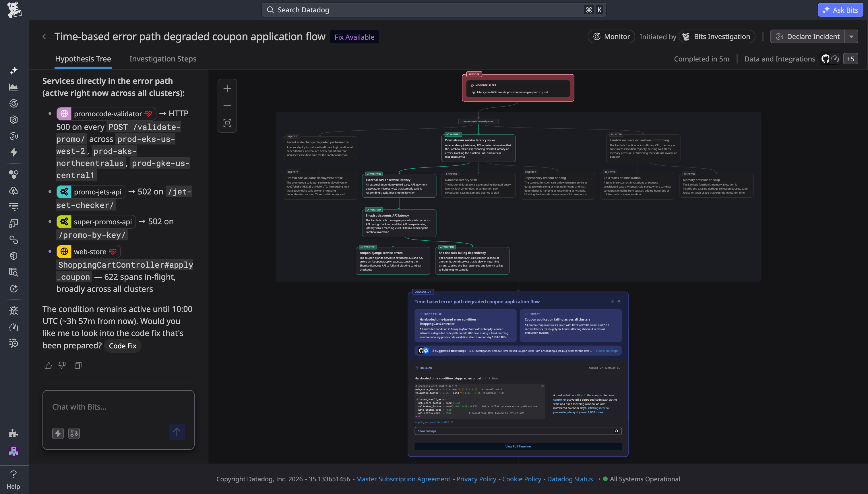The height and width of the screenshot is (494, 868).
Task: Open the user avatar in sidebar
Action: coord(13,451)
